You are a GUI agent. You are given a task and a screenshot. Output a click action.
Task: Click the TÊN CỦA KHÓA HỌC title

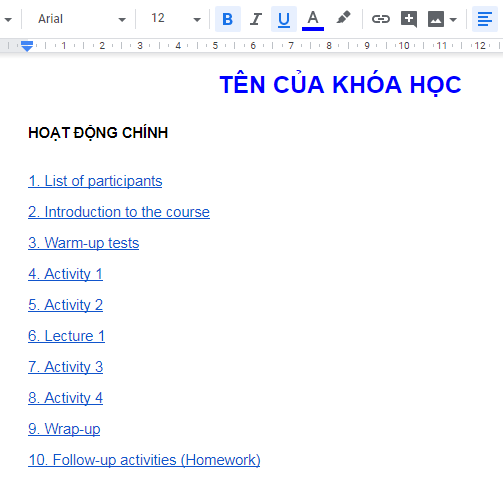pyautogui.click(x=340, y=84)
